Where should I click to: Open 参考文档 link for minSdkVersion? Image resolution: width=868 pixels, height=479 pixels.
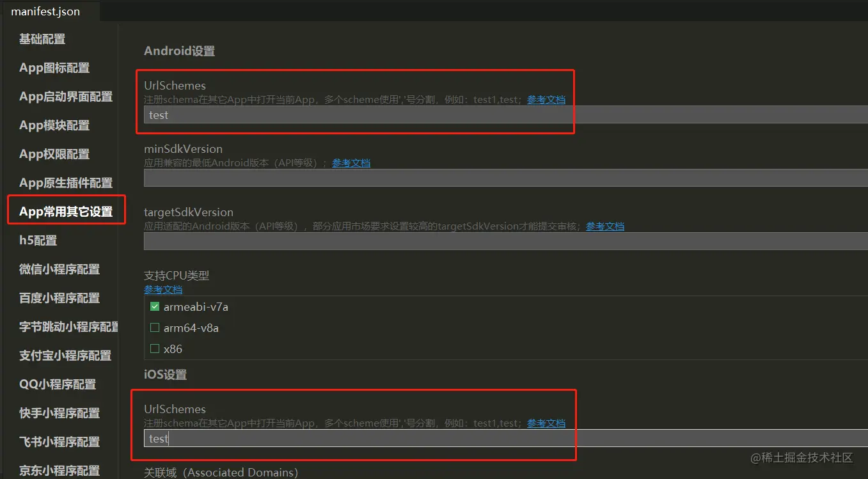click(x=351, y=163)
